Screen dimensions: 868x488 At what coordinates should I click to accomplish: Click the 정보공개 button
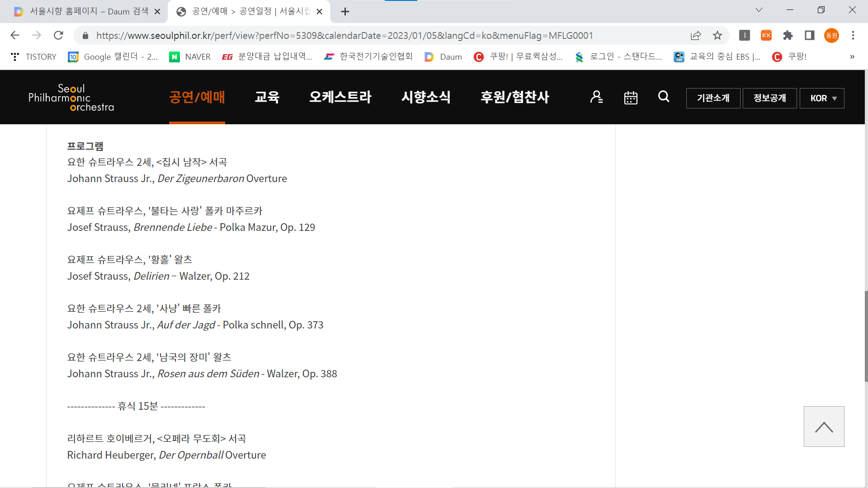click(x=769, y=98)
